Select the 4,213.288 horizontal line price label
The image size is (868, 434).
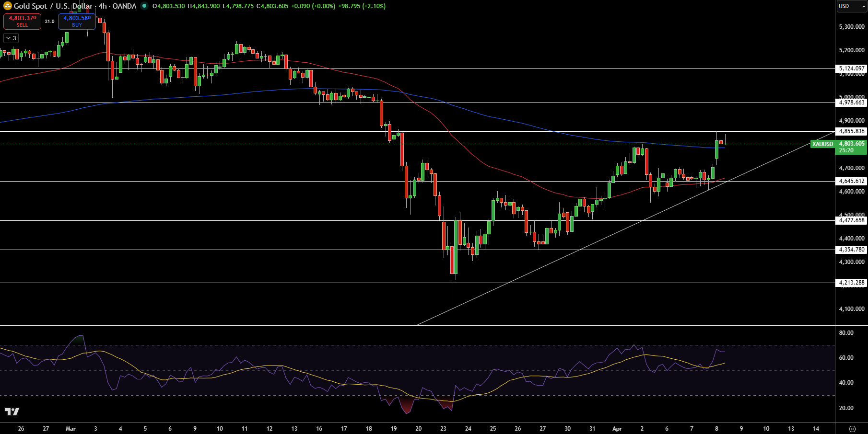[x=852, y=283]
